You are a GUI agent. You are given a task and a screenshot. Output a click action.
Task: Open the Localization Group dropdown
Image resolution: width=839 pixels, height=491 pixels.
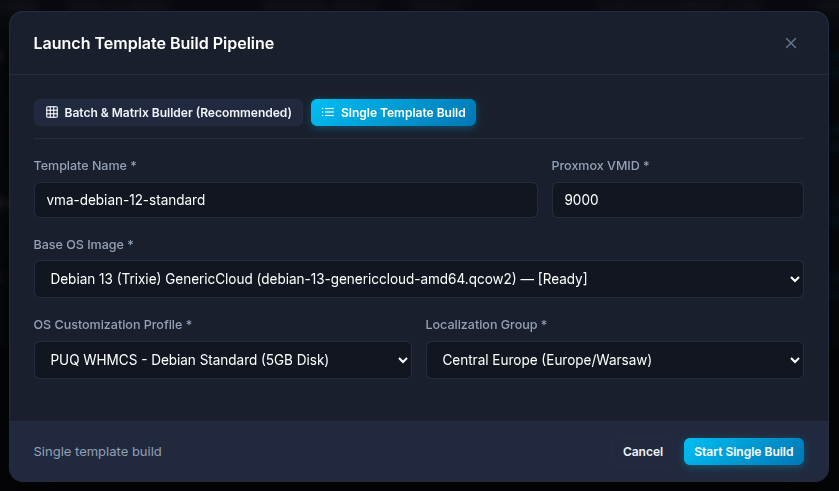pos(615,360)
